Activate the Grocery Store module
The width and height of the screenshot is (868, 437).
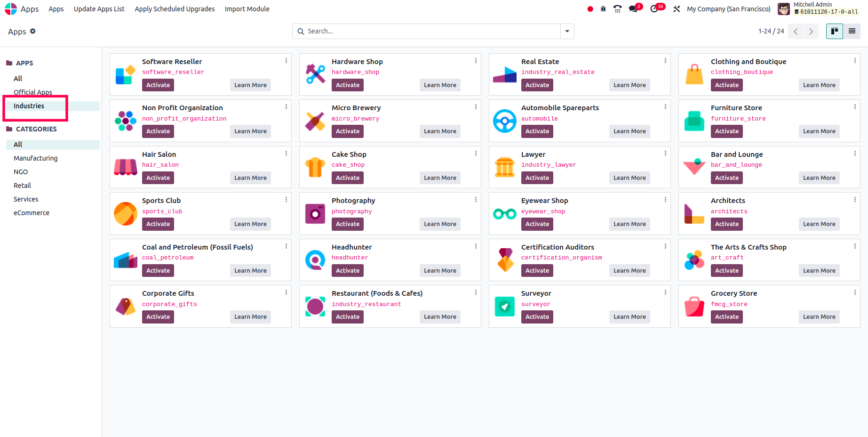pos(726,316)
